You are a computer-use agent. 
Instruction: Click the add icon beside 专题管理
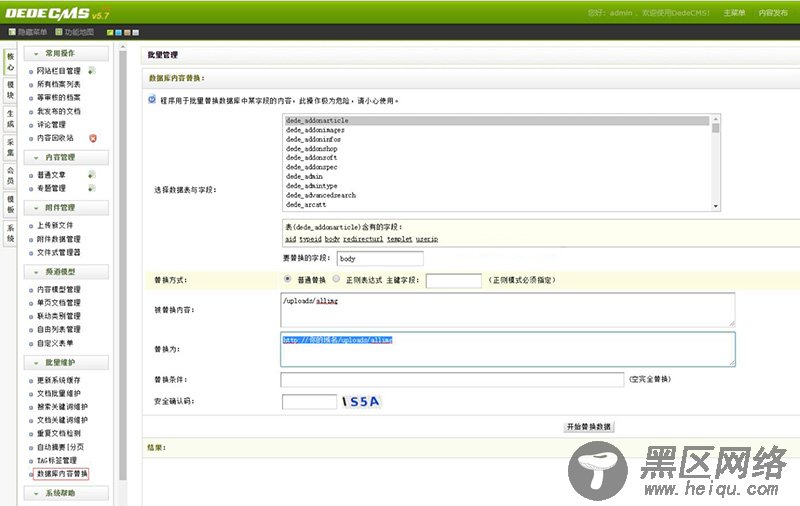coord(92,188)
